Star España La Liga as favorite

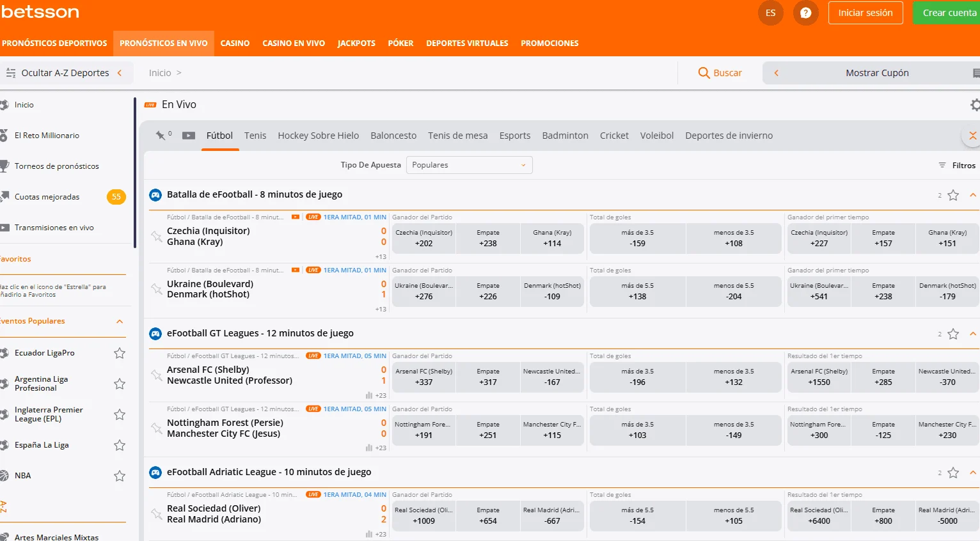120,445
